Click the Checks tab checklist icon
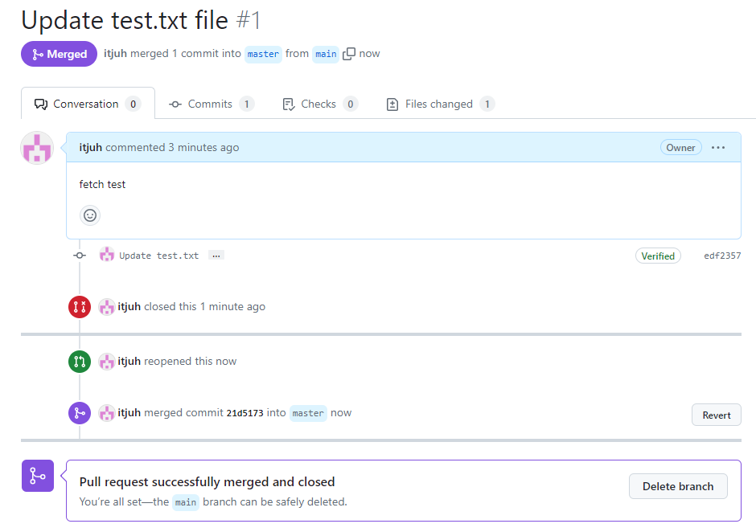The image size is (756, 532). tap(288, 104)
